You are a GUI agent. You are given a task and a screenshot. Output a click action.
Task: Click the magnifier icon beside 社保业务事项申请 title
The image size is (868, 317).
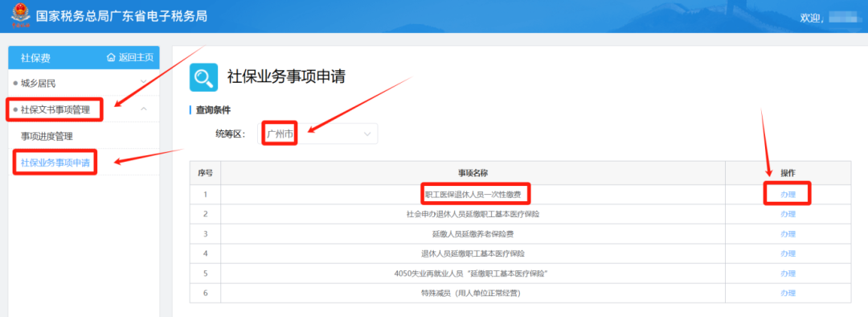203,77
